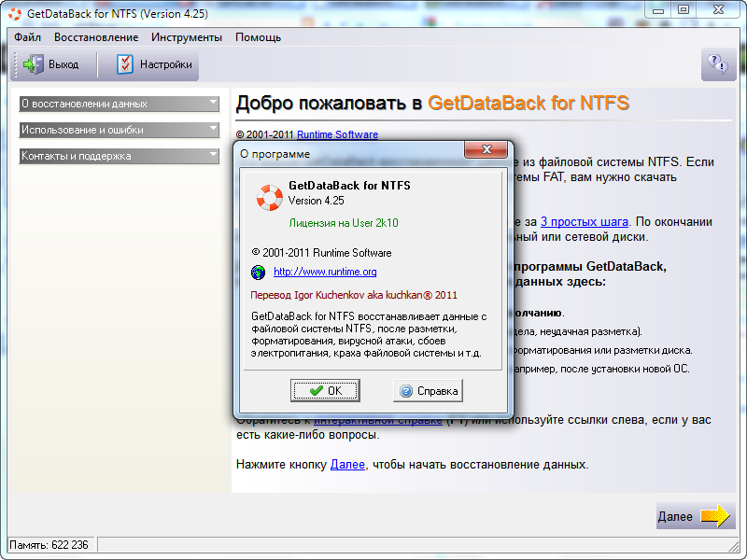This screenshot has height=560, width=747.
Task: Click the Выход (Exit) toolbar icon
Action: pyautogui.click(x=34, y=64)
